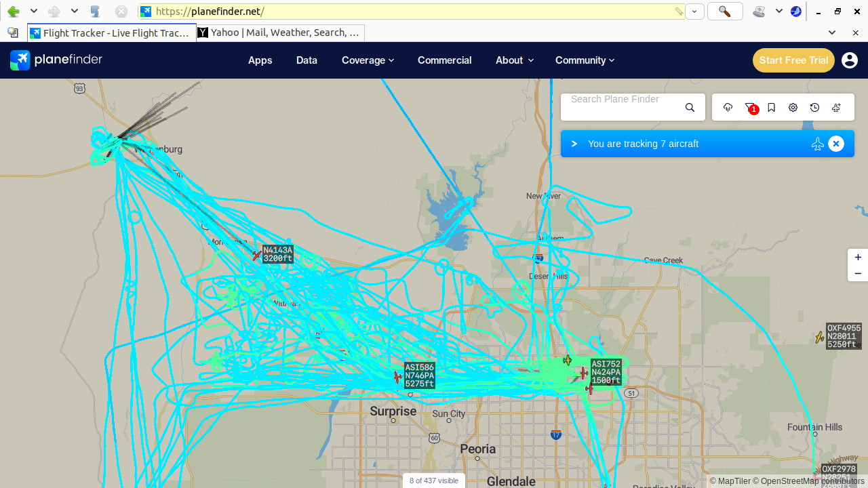Viewport: 868px width, 488px height.
Task: Open the Data menu item
Action: click(307, 60)
